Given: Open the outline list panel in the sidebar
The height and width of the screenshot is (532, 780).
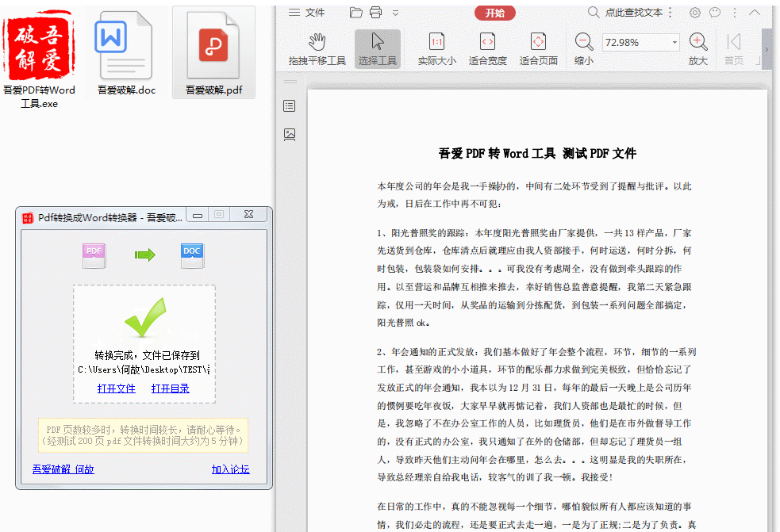Looking at the screenshot, I should click(290, 106).
